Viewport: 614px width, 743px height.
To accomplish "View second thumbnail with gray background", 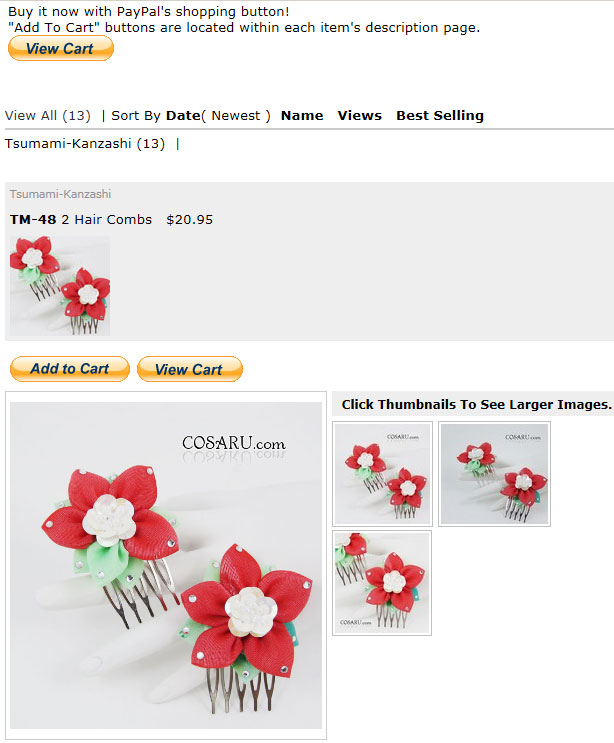I will click(x=494, y=474).
